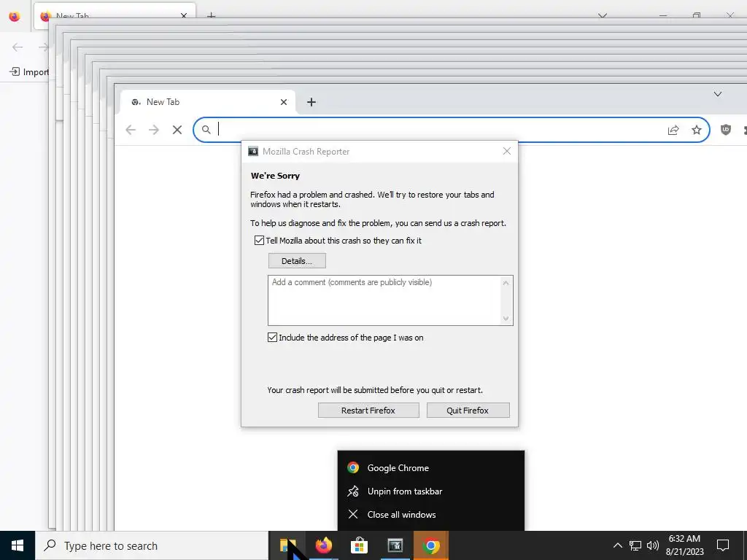Show hidden system tray icons
This screenshot has width=747, height=560.
pyautogui.click(x=617, y=545)
